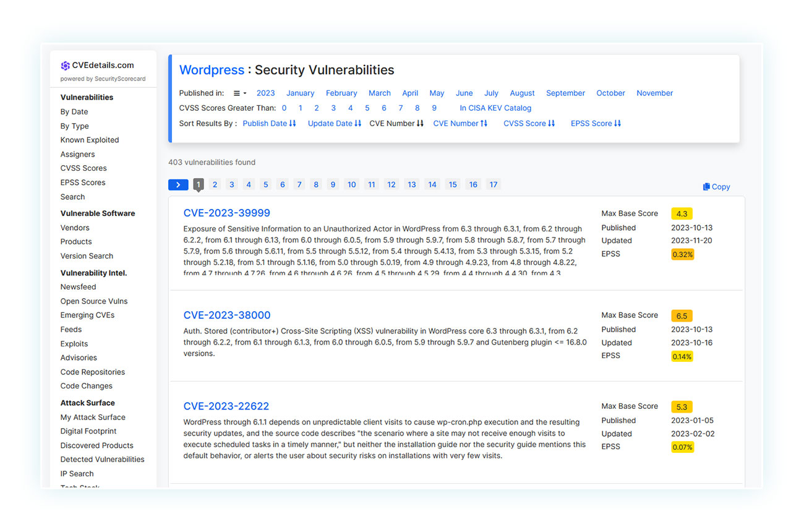Image resolution: width=804 pixels, height=532 pixels.
Task: Go to results page 5
Action: [x=265, y=184]
